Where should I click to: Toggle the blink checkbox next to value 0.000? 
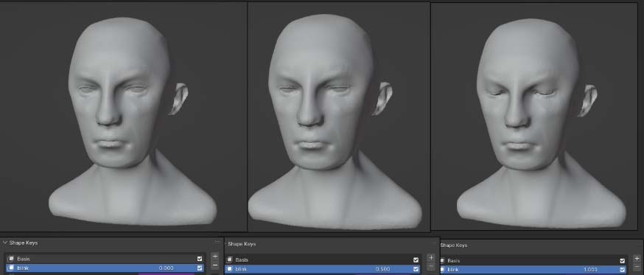click(x=200, y=268)
